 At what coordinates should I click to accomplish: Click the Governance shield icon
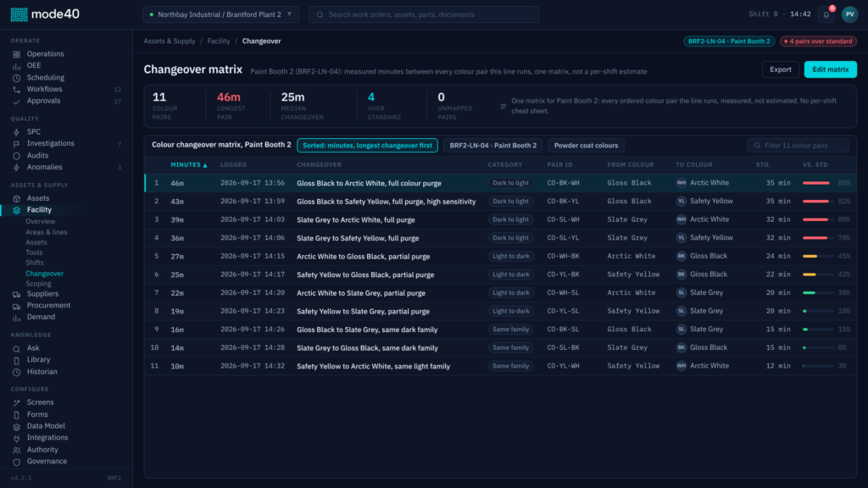[17, 462]
